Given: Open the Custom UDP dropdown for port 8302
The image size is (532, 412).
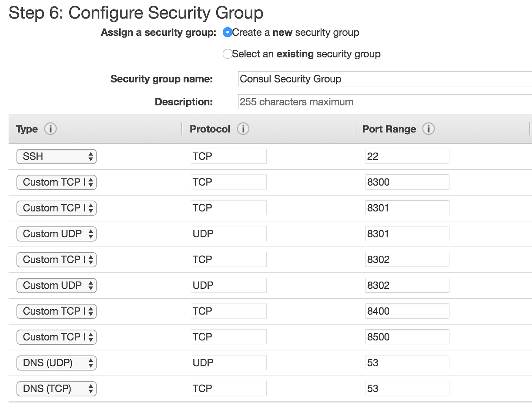Looking at the screenshot, I should pyautogui.click(x=56, y=285).
